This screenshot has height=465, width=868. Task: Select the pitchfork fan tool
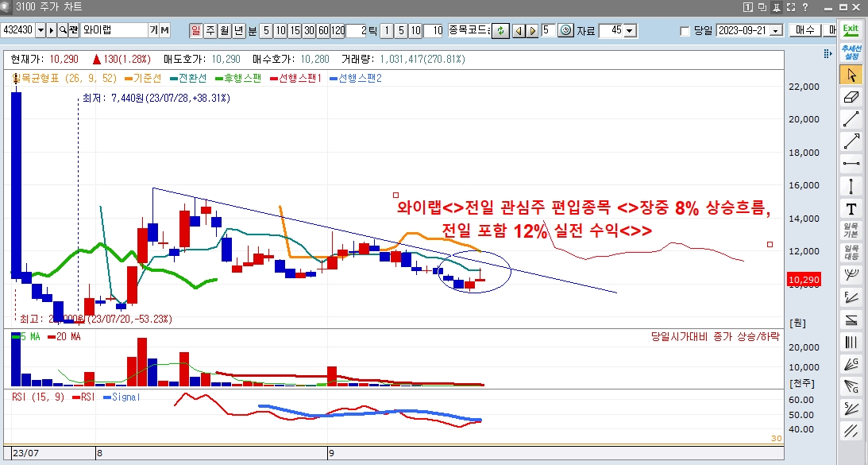(851, 275)
